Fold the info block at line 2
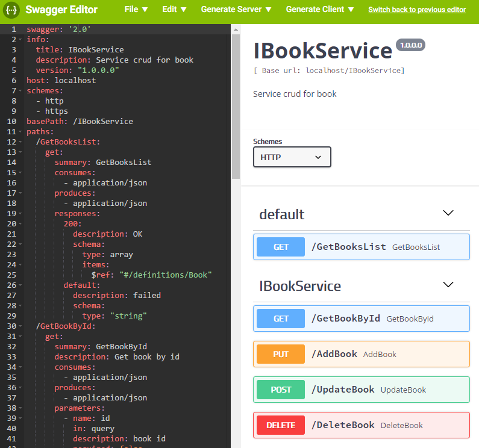 (20, 39)
